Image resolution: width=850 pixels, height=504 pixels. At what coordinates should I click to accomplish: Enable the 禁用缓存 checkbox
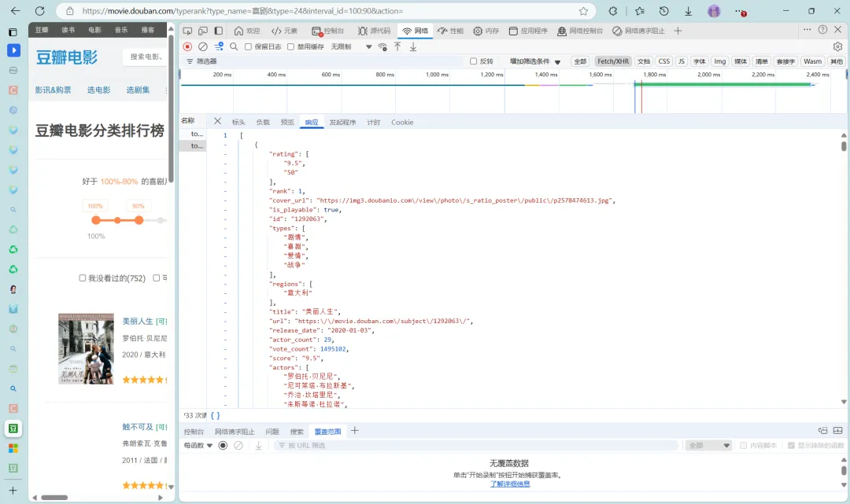tap(290, 46)
